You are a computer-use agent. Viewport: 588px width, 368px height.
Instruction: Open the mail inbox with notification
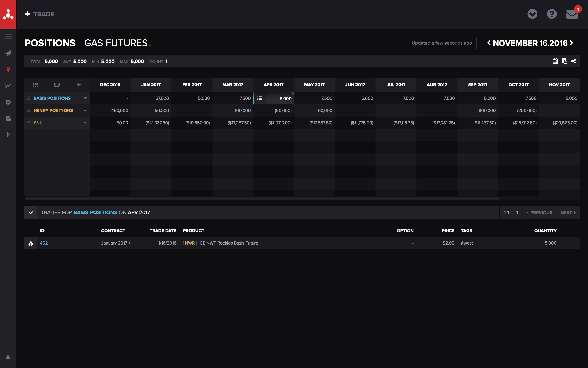[572, 14]
